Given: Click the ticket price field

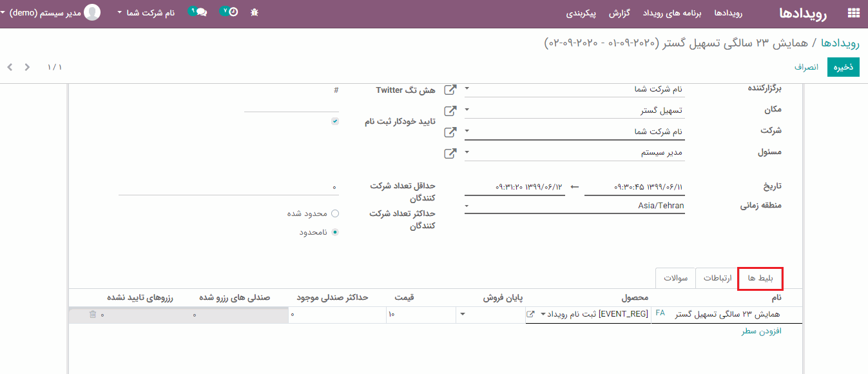Looking at the screenshot, I should pos(419,315).
